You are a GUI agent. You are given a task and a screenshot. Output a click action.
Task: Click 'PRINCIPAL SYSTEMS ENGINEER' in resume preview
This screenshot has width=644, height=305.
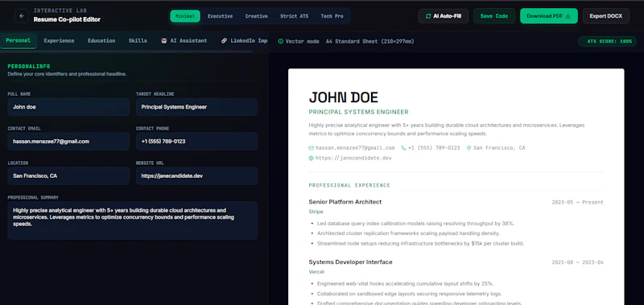(358, 112)
